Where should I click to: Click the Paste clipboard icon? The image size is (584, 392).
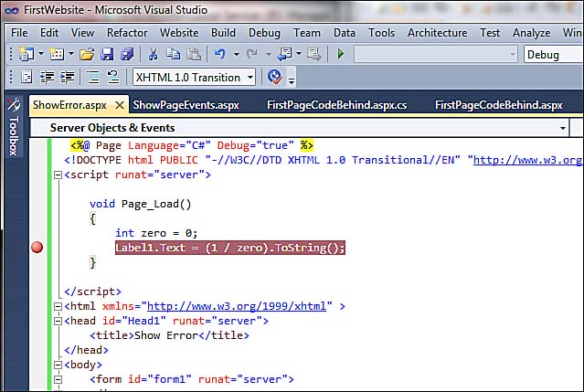(x=194, y=54)
